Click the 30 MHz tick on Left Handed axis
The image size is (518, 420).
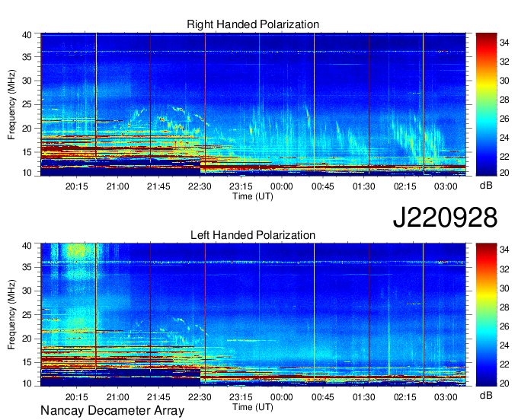27,291
